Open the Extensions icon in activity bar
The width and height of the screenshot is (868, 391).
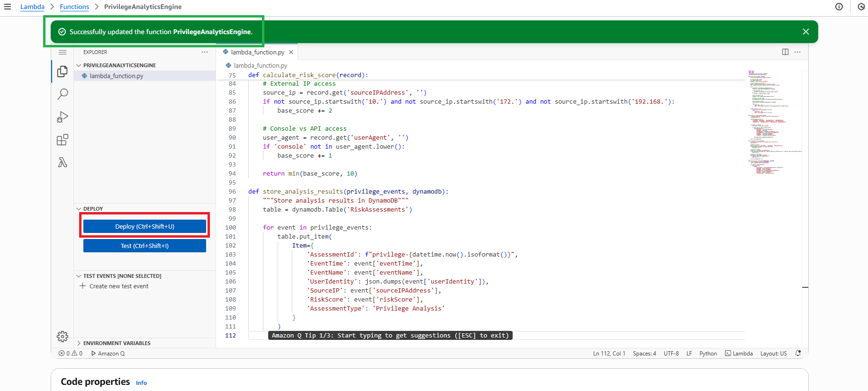pyautogui.click(x=63, y=140)
